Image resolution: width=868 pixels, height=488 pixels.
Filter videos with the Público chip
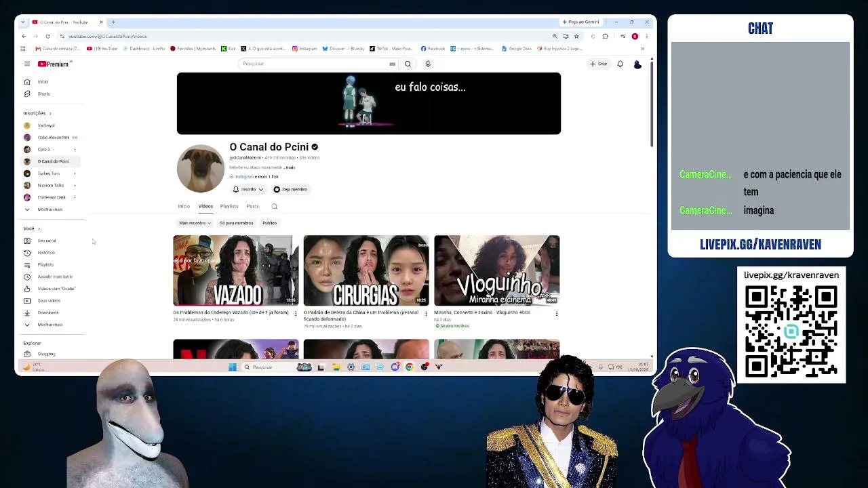click(x=269, y=223)
